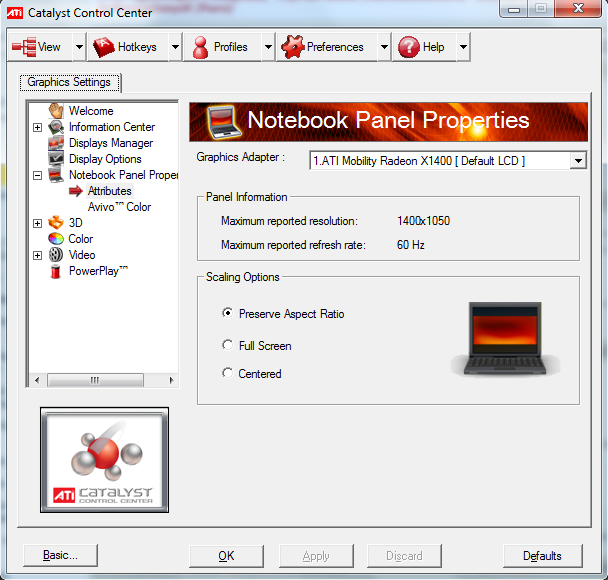This screenshot has height=580, width=608.
Task: Click the Displays Manager monitor icon
Action: coord(56,143)
